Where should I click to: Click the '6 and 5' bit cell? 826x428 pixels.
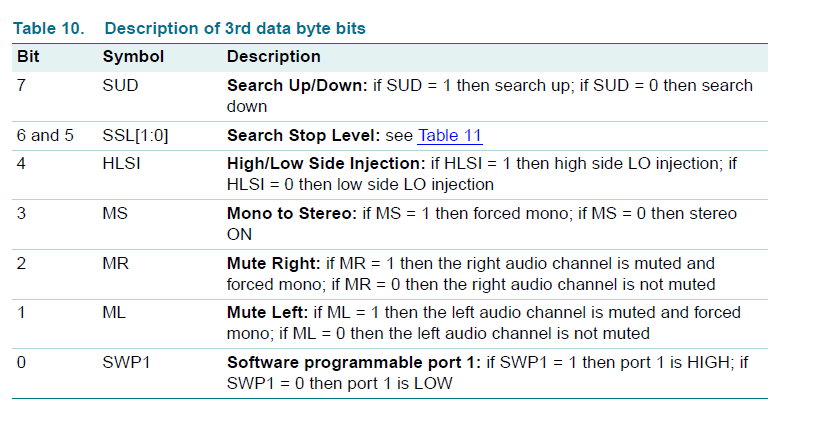click(x=45, y=135)
